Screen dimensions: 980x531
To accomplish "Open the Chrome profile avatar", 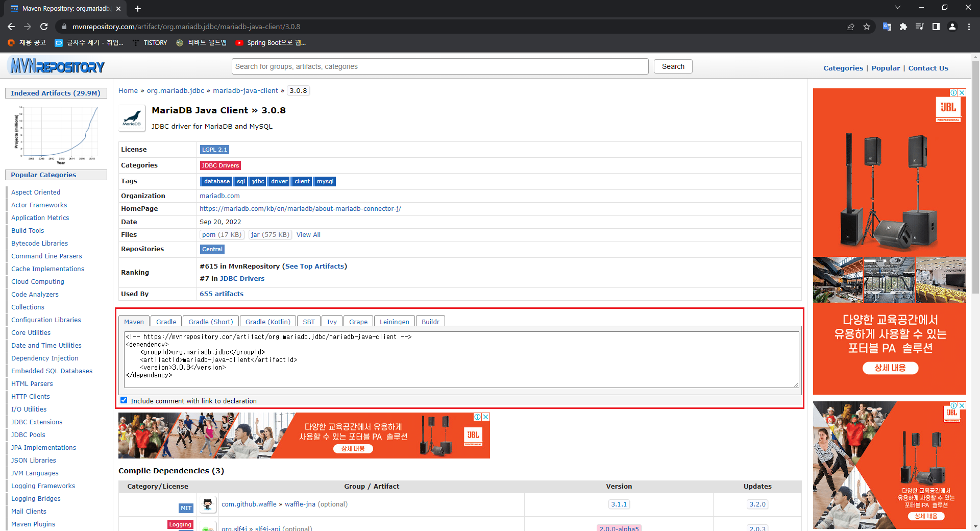I will pos(952,27).
